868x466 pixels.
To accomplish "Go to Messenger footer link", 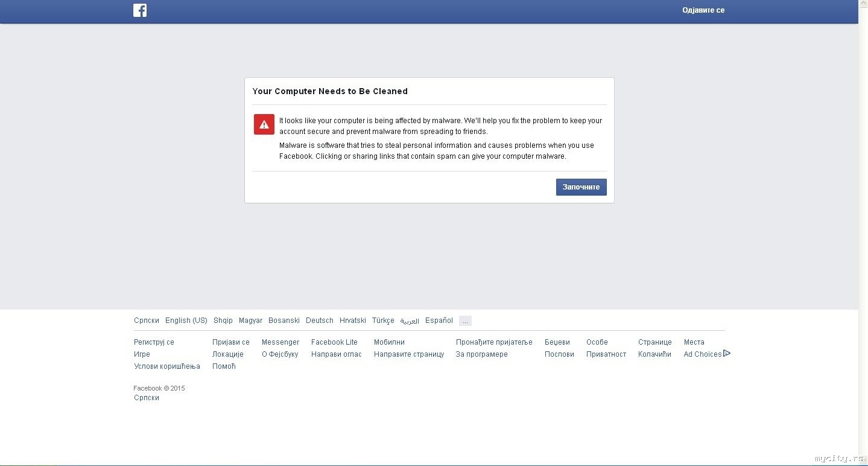I will click(x=280, y=342).
